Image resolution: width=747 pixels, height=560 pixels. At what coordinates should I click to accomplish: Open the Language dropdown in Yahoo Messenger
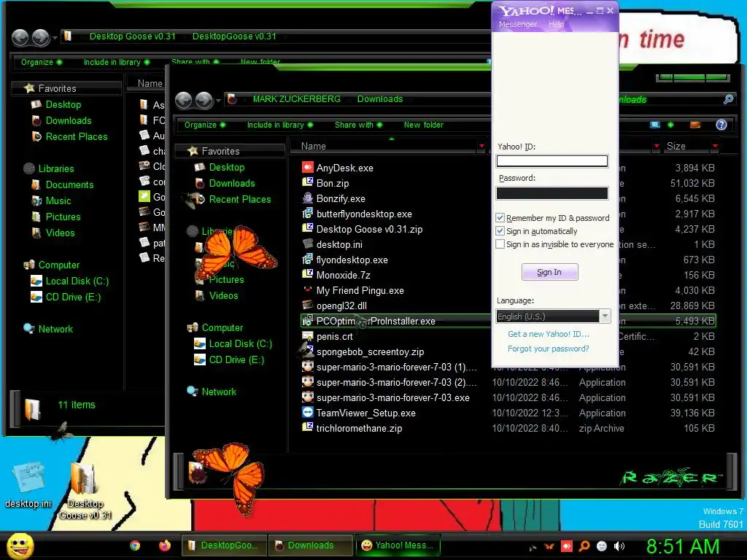coord(605,316)
